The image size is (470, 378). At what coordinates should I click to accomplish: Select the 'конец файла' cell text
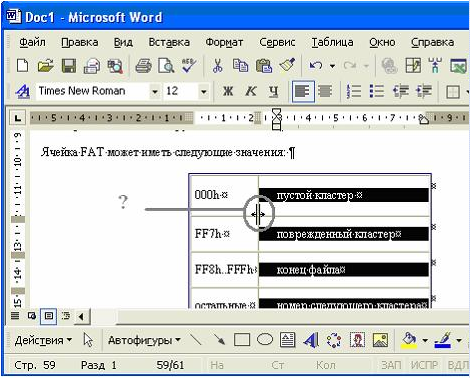(x=311, y=269)
